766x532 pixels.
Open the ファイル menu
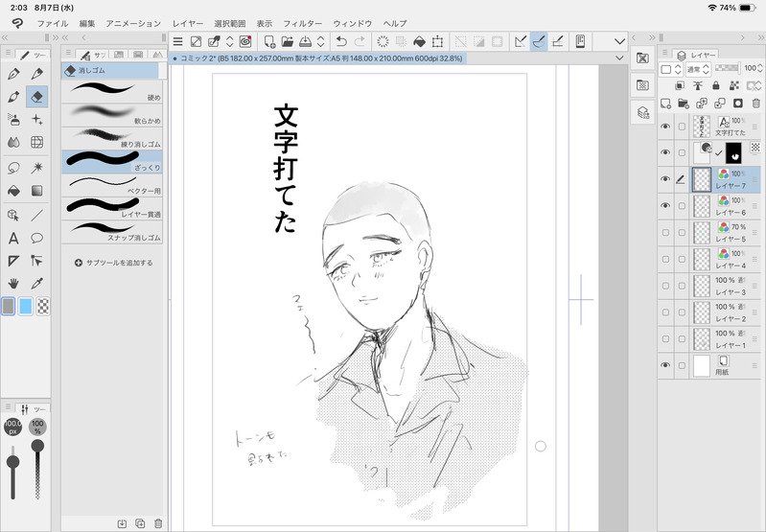click(53, 23)
